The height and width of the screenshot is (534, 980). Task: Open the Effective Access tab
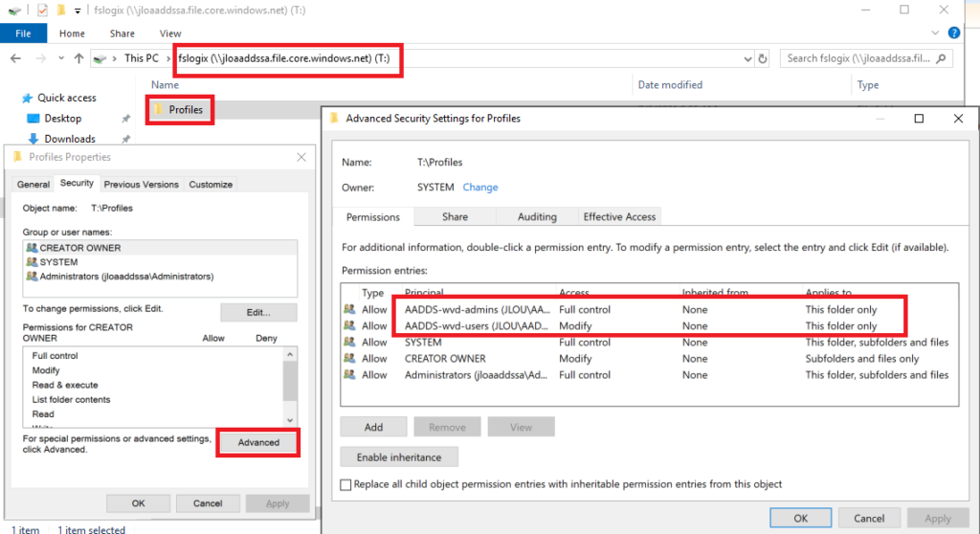point(619,216)
